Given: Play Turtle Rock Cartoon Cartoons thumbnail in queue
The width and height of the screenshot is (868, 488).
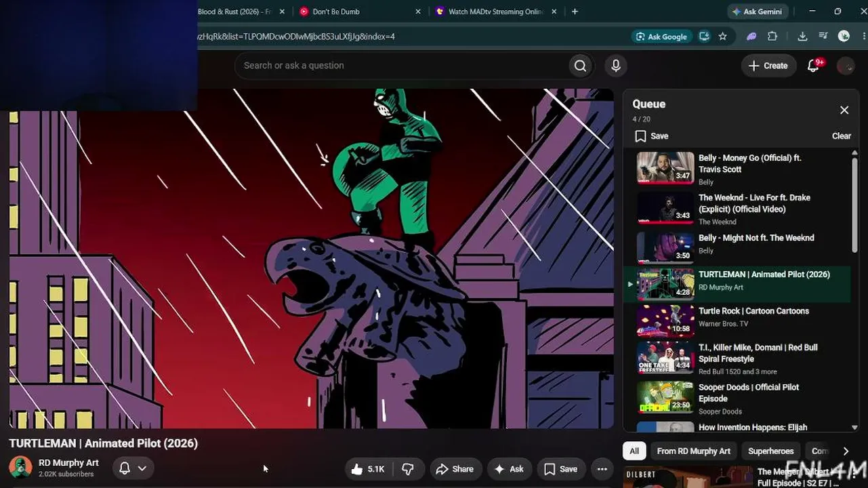Looking at the screenshot, I should click(x=665, y=321).
